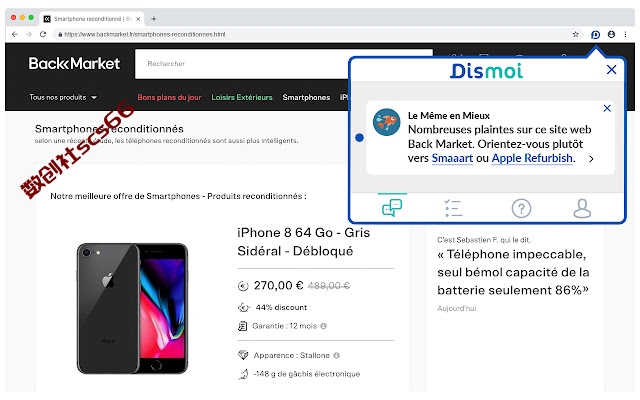The width and height of the screenshot is (640, 400).
Task: Open Bons plans du jour menu
Action: [x=169, y=97]
